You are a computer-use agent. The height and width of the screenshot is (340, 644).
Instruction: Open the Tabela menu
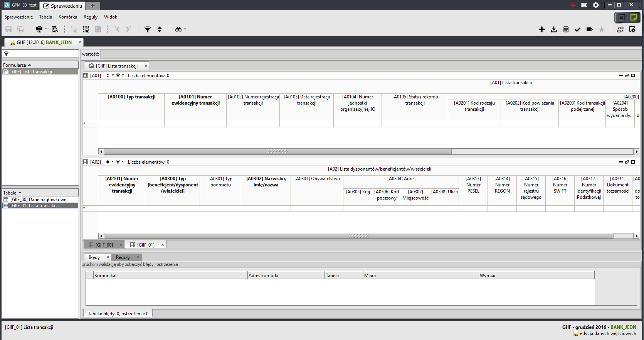[x=45, y=17]
